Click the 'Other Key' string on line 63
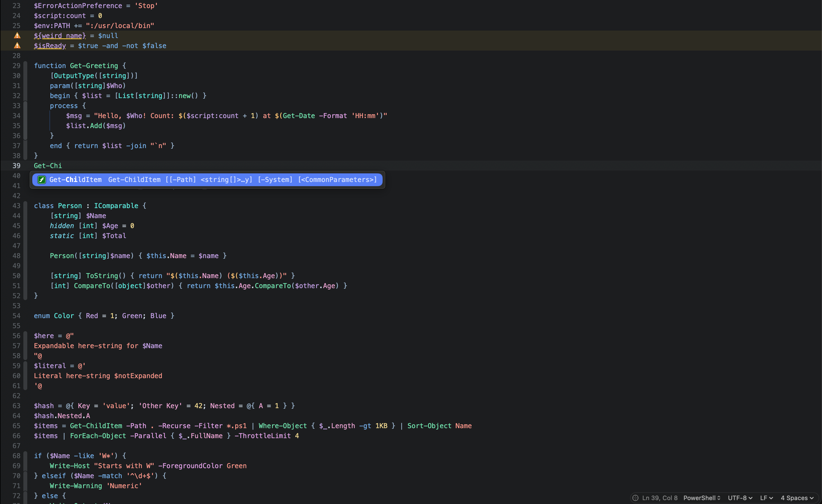Viewport: 822px width, 504px height. 160,406
